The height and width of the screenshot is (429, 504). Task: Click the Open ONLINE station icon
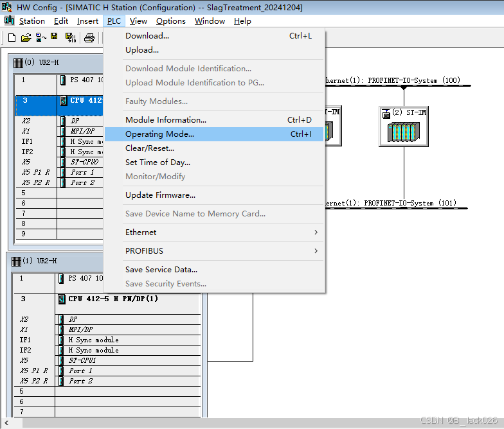[x=41, y=37]
